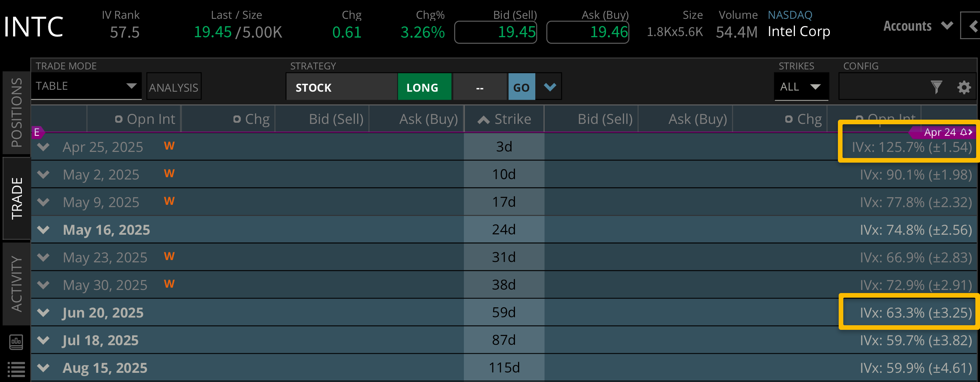Click the purple earnings E marker
980x382 pixels.
37,132
